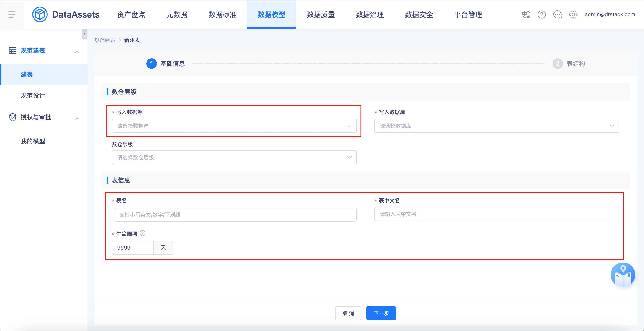644x331 pixels.
Task: Click the language switch icon
Action: coord(526,14)
